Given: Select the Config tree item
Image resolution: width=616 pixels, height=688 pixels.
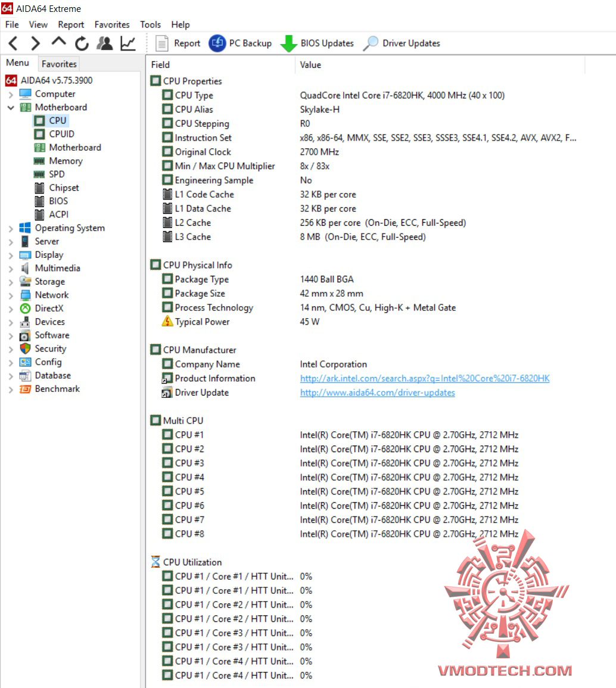Looking at the screenshot, I should click(48, 362).
